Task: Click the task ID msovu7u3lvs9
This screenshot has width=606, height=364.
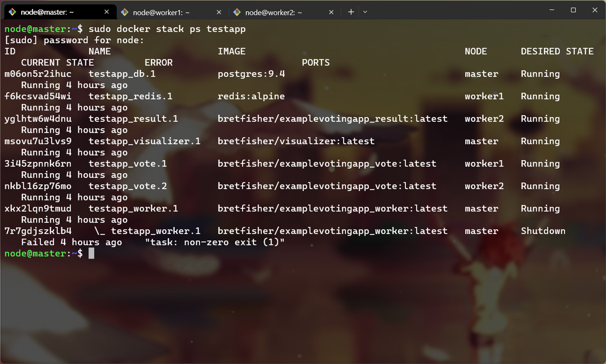Action: pos(38,141)
